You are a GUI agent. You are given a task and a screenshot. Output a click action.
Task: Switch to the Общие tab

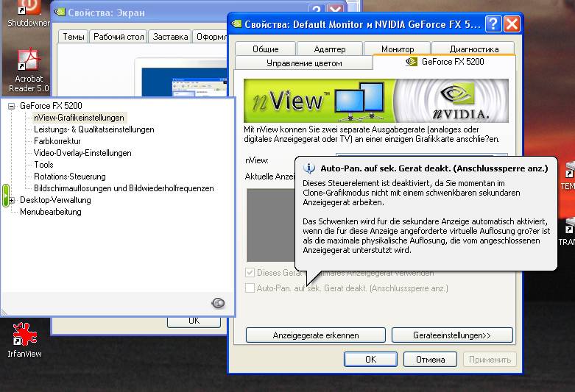pos(266,49)
